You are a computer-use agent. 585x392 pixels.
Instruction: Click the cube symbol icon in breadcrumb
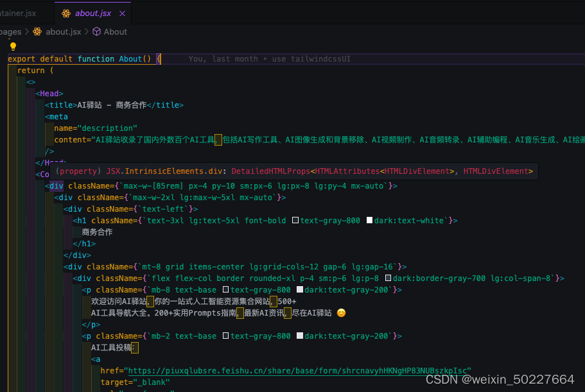(x=96, y=31)
